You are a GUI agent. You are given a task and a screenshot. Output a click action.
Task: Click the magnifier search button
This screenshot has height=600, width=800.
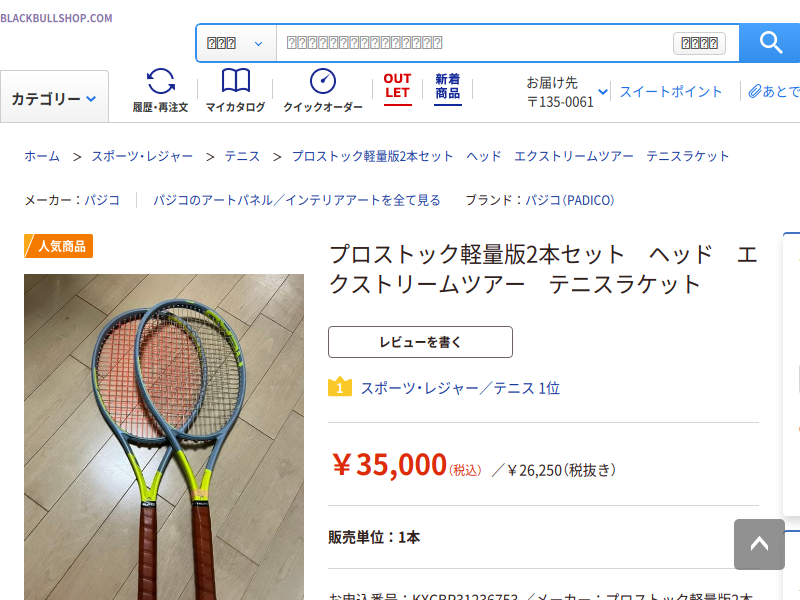coord(770,43)
